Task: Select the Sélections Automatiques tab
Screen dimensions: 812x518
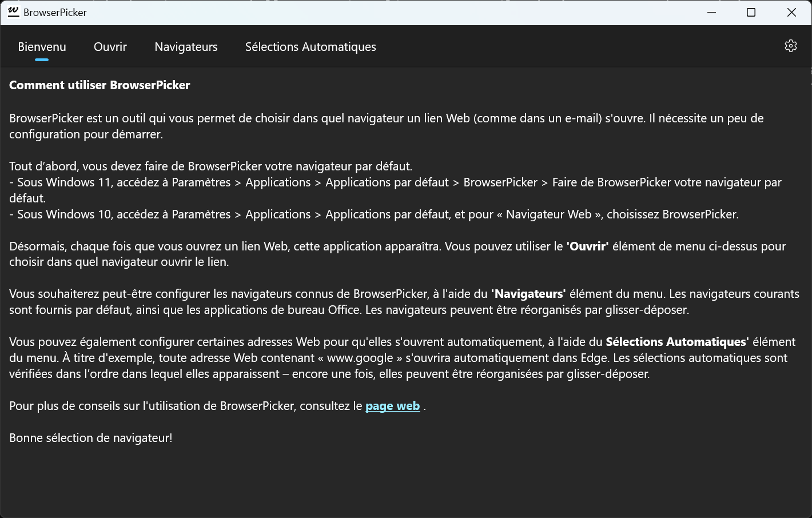Action: (311, 47)
